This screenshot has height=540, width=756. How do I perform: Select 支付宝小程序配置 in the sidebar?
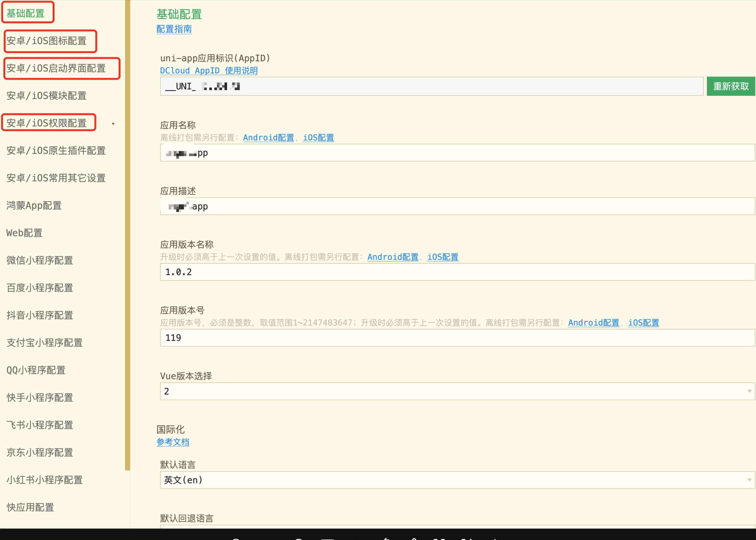44,342
